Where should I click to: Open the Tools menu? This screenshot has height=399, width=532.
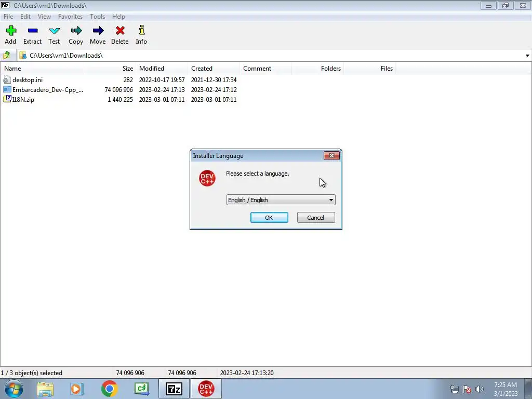pyautogui.click(x=97, y=16)
